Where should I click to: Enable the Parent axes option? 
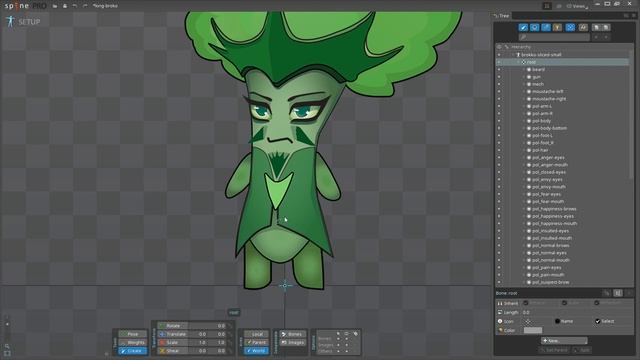point(257,342)
